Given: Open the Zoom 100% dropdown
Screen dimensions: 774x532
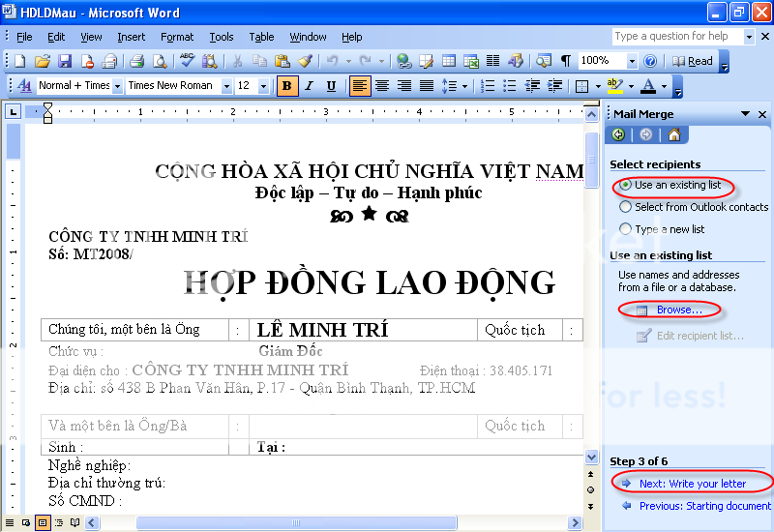Looking at the screenshot, I should (x=632, y=61).
